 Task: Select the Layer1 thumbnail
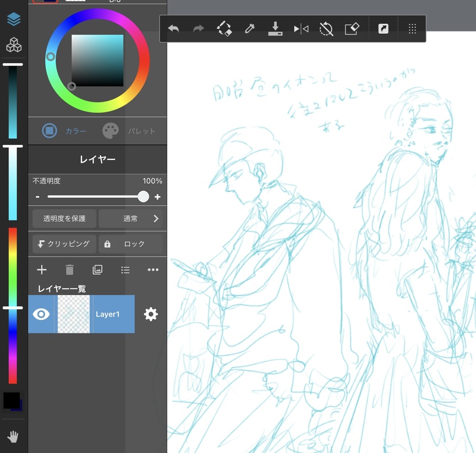pyautogui.click(x=74, y=314)
